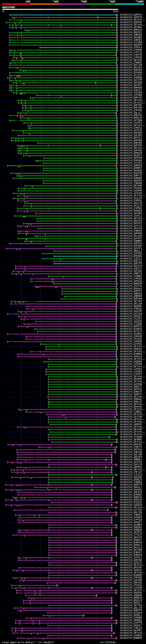Image resolution: width=146 pixels, height=644 pixels.
Task: Select hit label UniRef100_A7NTR1
Action: [131, 201]
